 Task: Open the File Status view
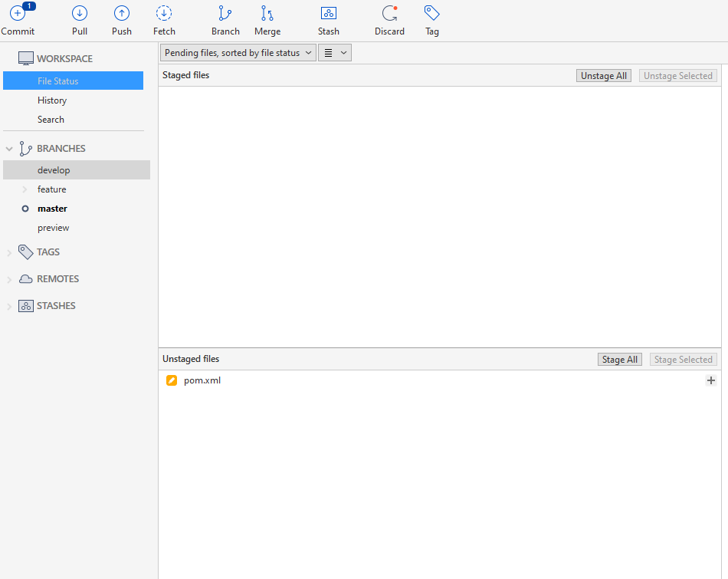coord(73,81)
